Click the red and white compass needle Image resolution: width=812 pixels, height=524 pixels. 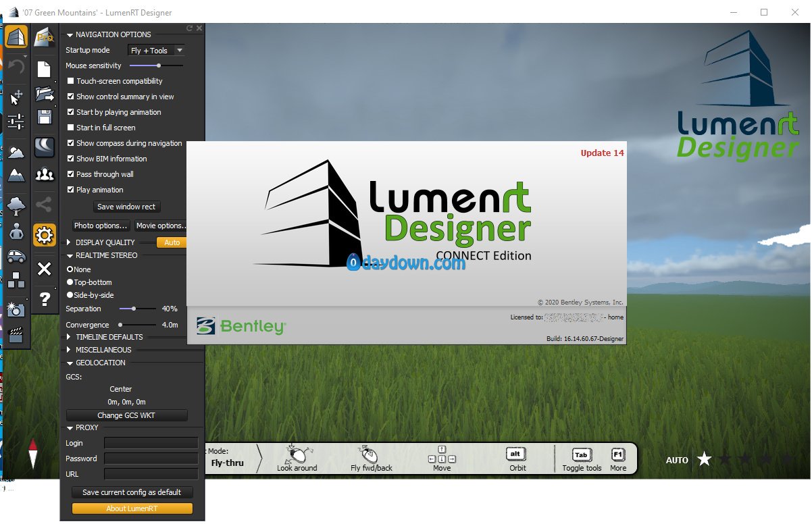pos(32,454)
